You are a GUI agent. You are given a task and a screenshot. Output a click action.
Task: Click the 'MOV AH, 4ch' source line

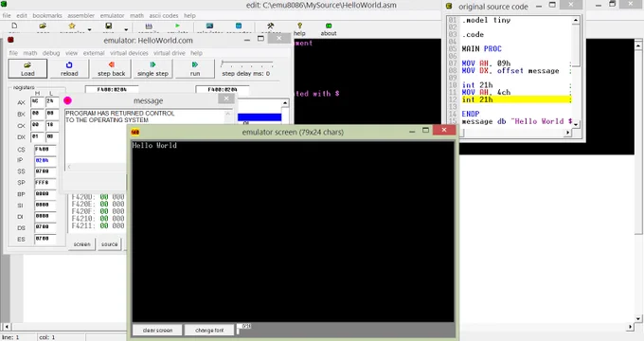click(486, 93)
